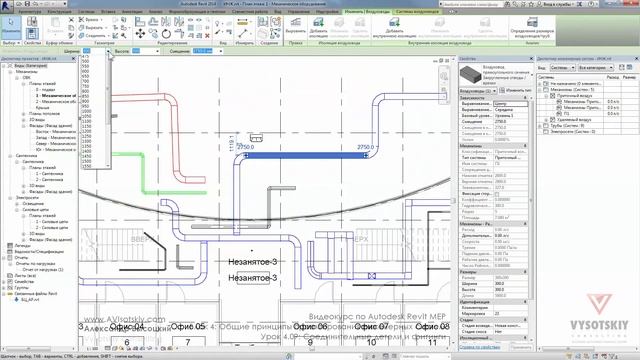Open the Системы view dropdown in System Browser
Image resolution: width=640 pixels, height=360 pixels.
[x=562, y=67]
